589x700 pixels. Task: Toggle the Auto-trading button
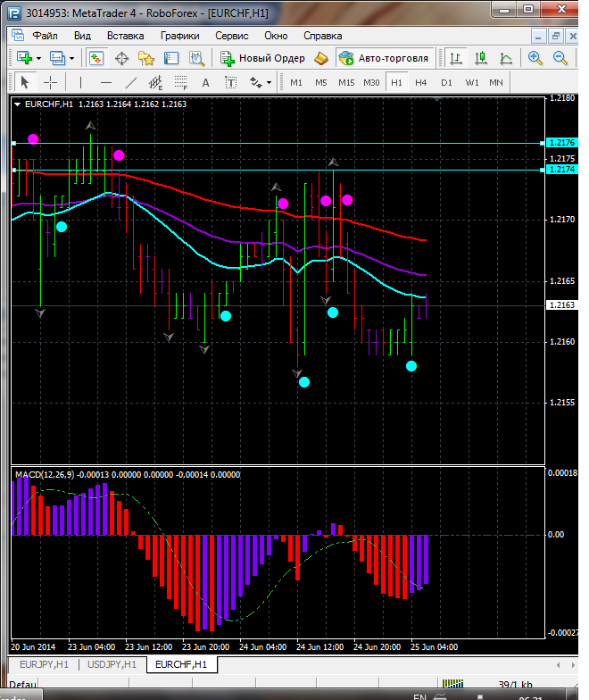click(384, 58)
